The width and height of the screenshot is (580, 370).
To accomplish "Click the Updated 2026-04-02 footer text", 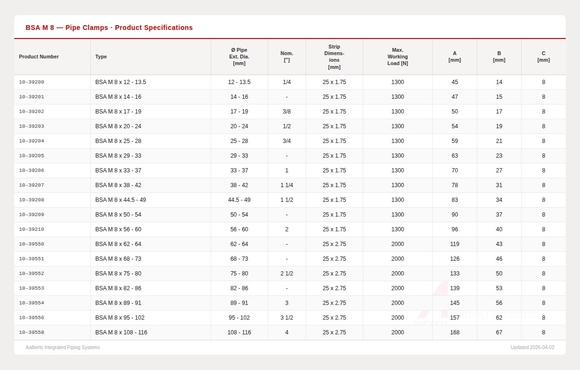I will pos(532,347).
